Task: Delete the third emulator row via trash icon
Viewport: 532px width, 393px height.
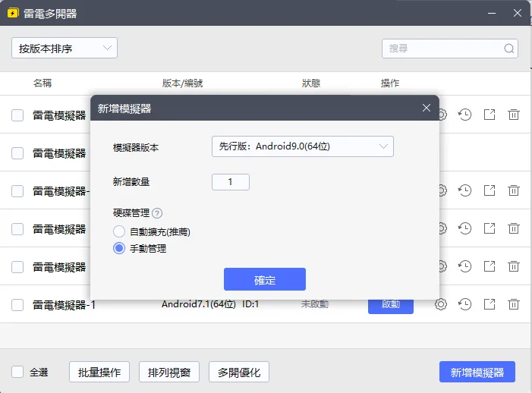Action: [x=514, y=190]
